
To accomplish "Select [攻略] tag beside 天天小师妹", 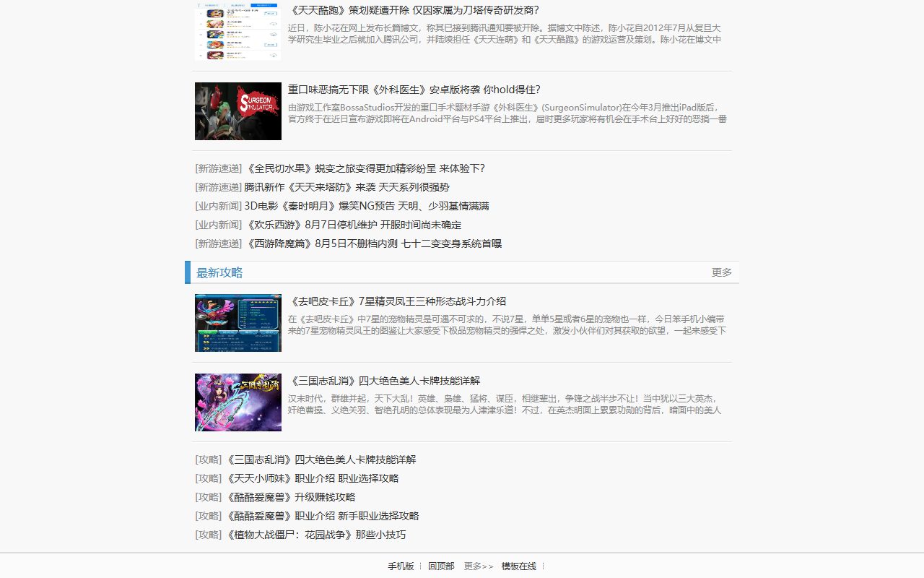I will tap(209, 478).
